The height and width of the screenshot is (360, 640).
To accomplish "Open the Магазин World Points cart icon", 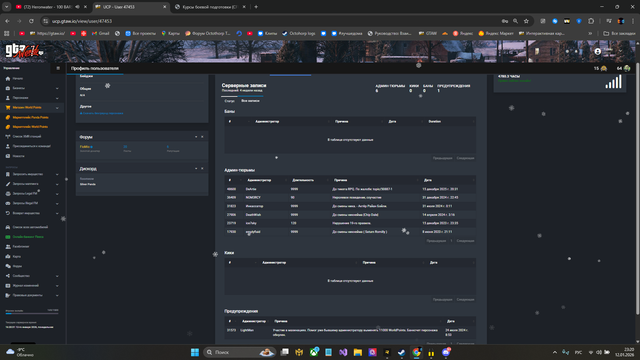I will [x=8, y=108].
